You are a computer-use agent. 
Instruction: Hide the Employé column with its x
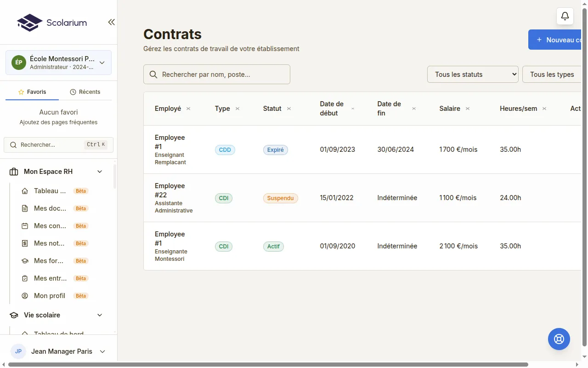(188, 109)
